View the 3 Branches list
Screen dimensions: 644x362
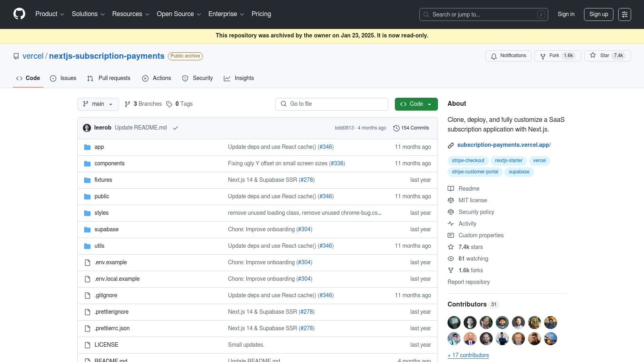click(143, 104)
